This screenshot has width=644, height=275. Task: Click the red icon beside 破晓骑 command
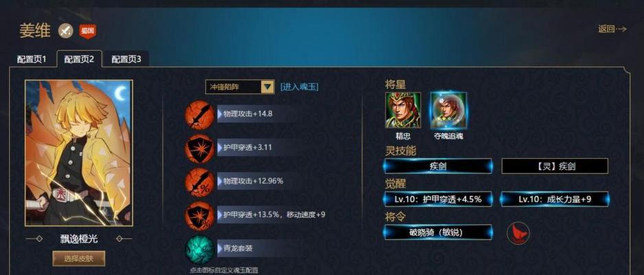tap(518, 233)
